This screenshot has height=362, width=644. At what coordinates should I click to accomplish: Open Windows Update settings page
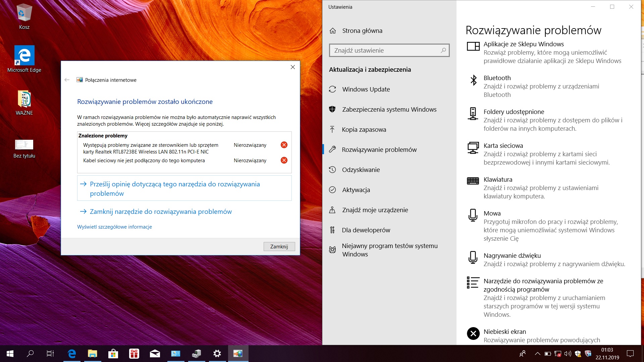[366, 89]
